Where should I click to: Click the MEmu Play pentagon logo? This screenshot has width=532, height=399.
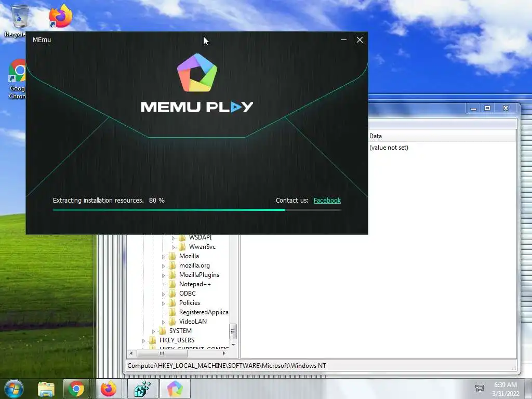pos(197,73)
